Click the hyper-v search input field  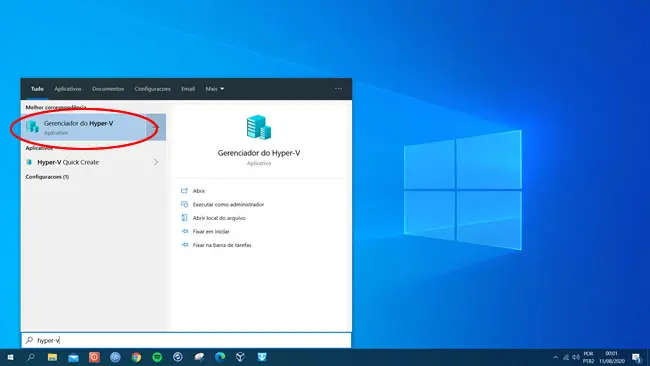[x=186, y=340]
